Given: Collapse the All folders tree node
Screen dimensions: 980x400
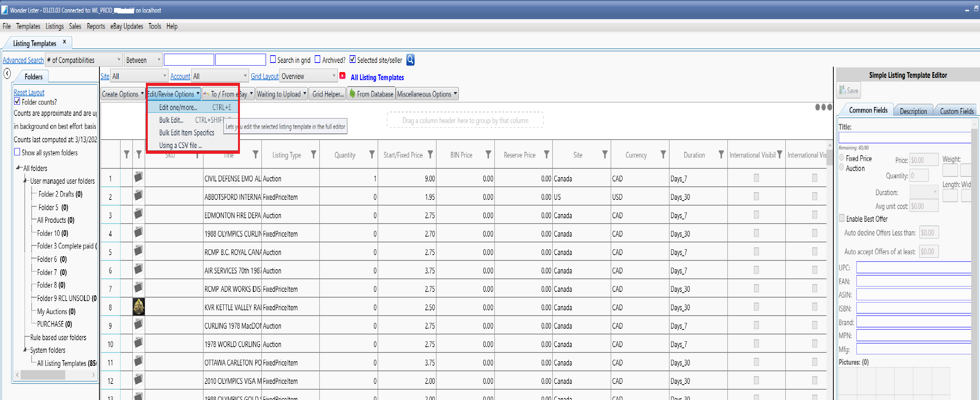Looking at the screenshot, I should point(18,168).
